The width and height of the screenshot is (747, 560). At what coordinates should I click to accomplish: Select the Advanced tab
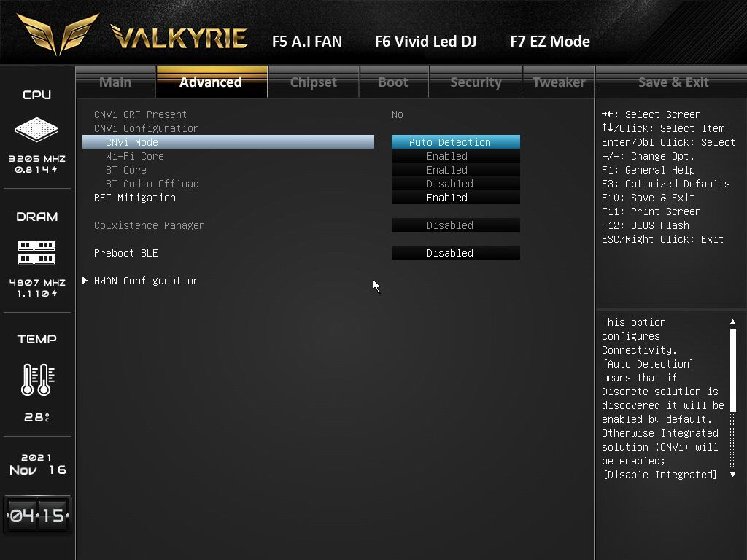[x=212, y=82]
